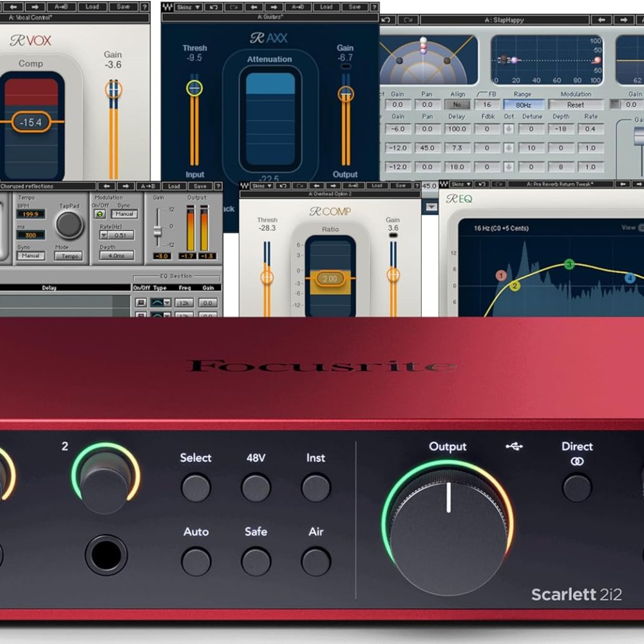Open the A: Guitars preset menu

pyautogui.click(x=270, y=17)
